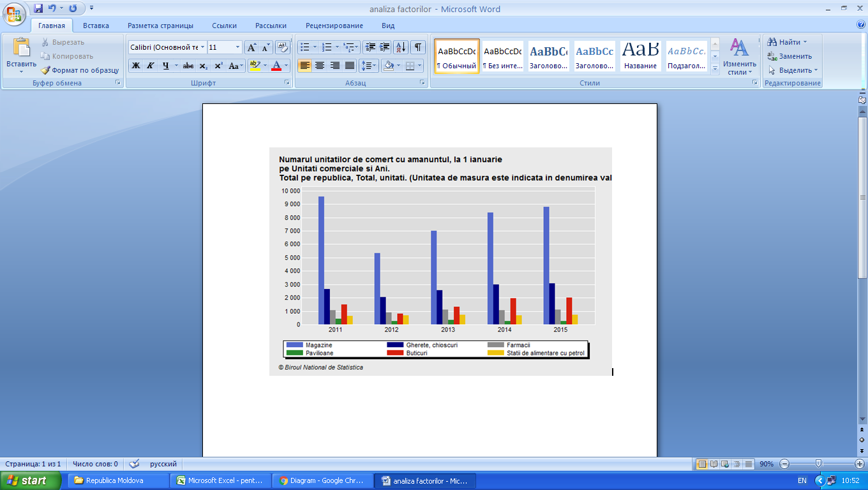Toggle subscript x₂ formatting
Image resolution: width=868 pixels, height=490 pixels.
[x=203, y=66]
